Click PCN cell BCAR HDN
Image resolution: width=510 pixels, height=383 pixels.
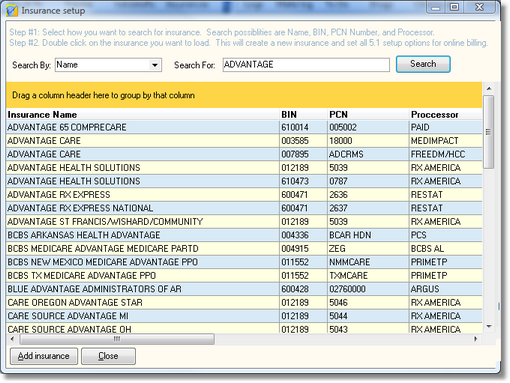pos(368,235)
